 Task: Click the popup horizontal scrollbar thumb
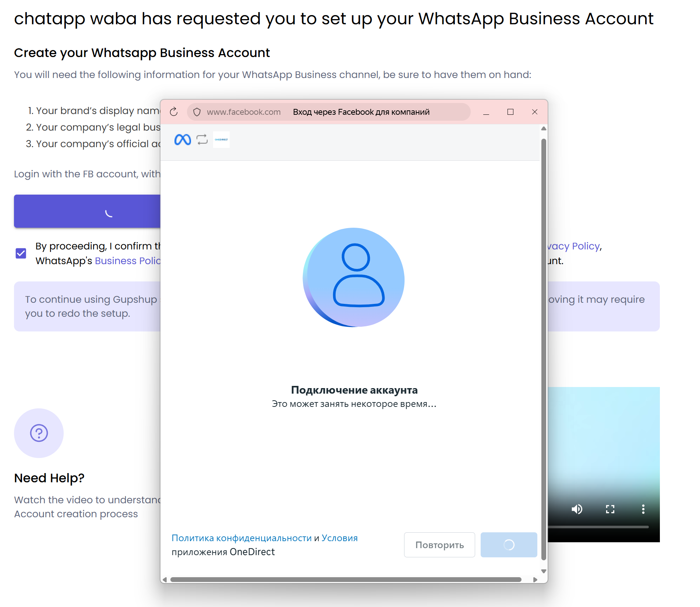click(x=346, y=580)
